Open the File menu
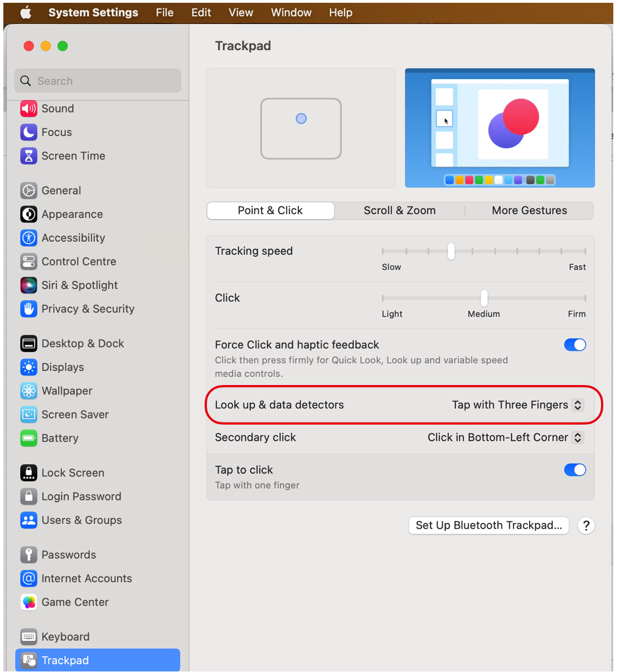 pyautogui.click(x=164, y=12)
